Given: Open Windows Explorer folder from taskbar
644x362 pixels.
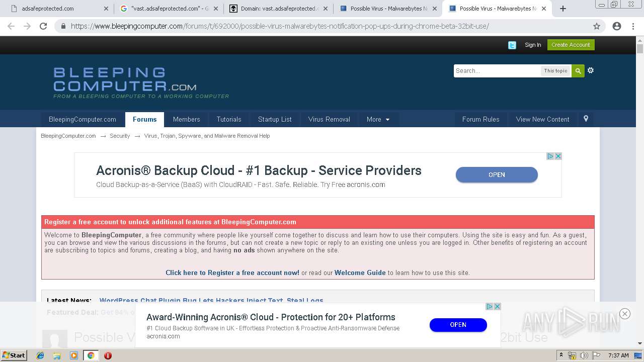Looking at the screenshot, I should [57, 355].
